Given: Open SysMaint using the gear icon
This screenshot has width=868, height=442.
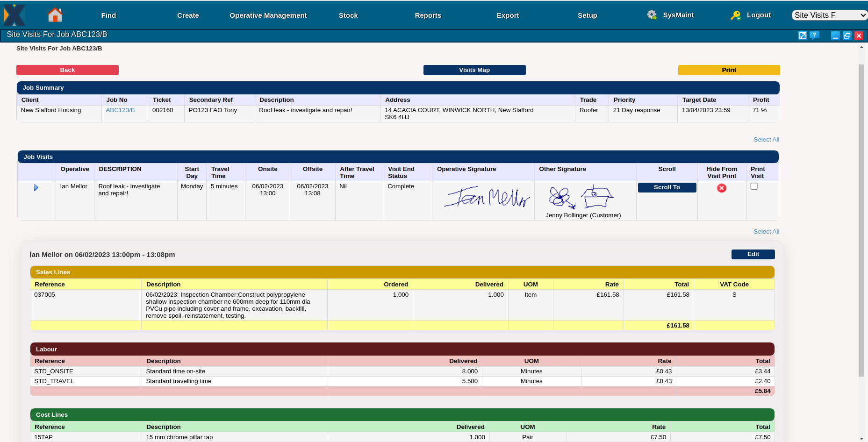Looking at the screenshot, I should point(652,15).
